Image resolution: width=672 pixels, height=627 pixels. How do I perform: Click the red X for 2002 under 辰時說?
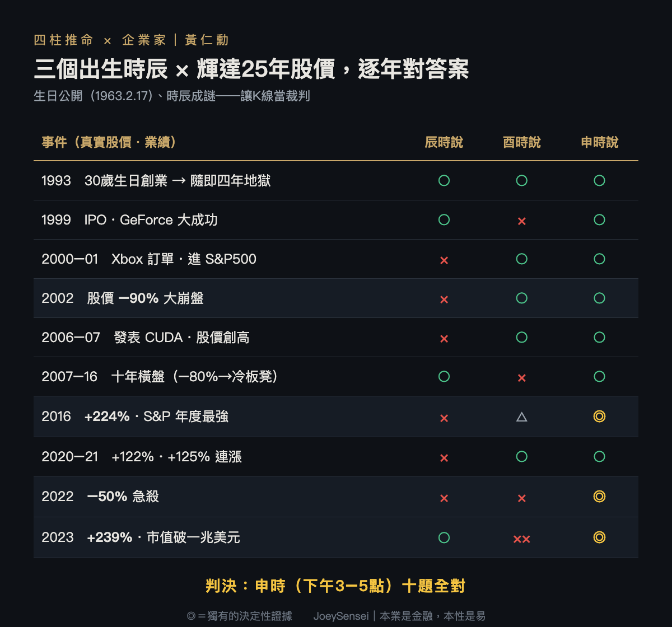[444, 300]
